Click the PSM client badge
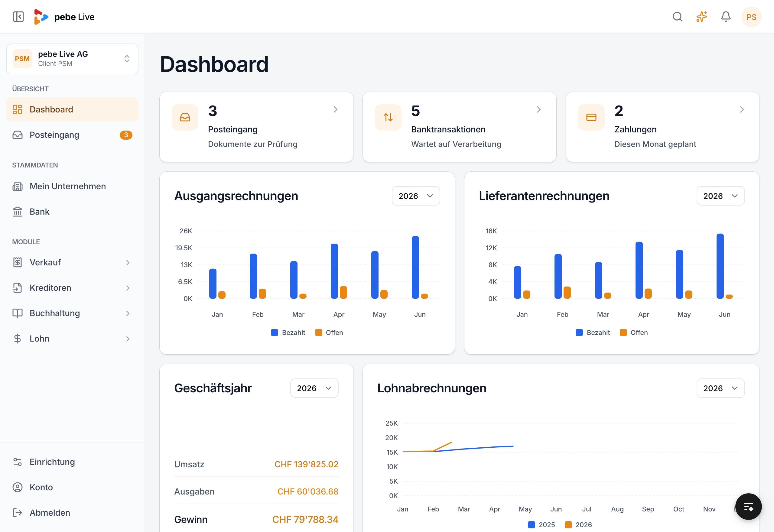The width and height of the screenshot is (774, 532). coord(22,59)
